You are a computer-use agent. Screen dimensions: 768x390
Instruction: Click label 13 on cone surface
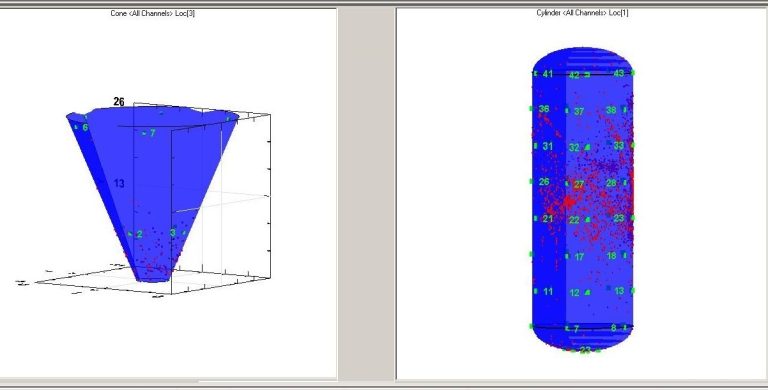point(119,184)
